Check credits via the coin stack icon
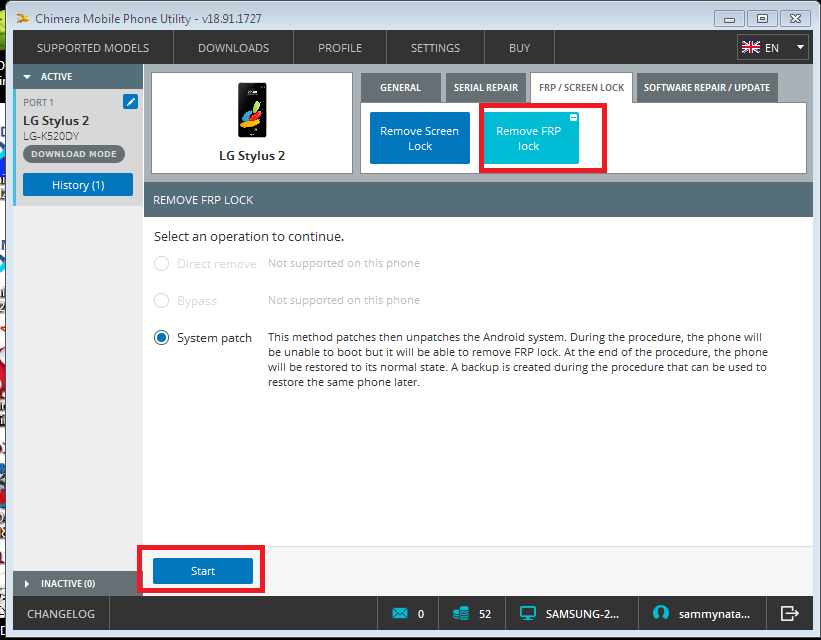 [x=461, y=613]
